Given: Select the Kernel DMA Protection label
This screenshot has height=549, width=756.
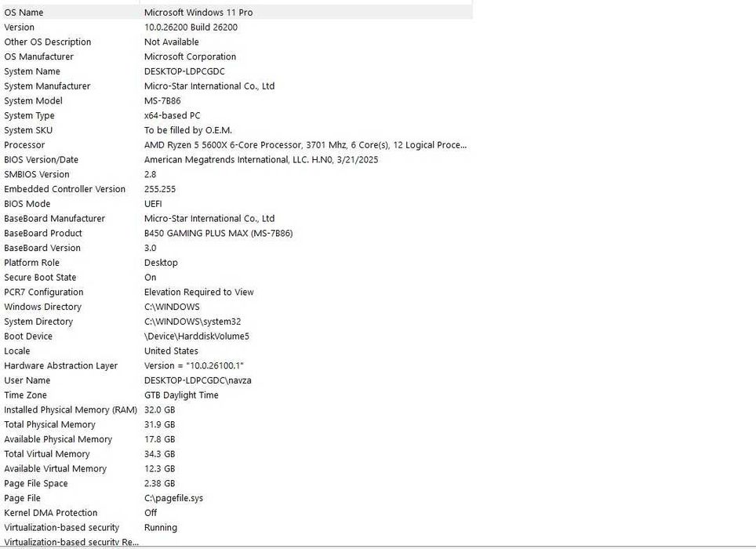Looking at the screenshot, I should coord(51,513).
